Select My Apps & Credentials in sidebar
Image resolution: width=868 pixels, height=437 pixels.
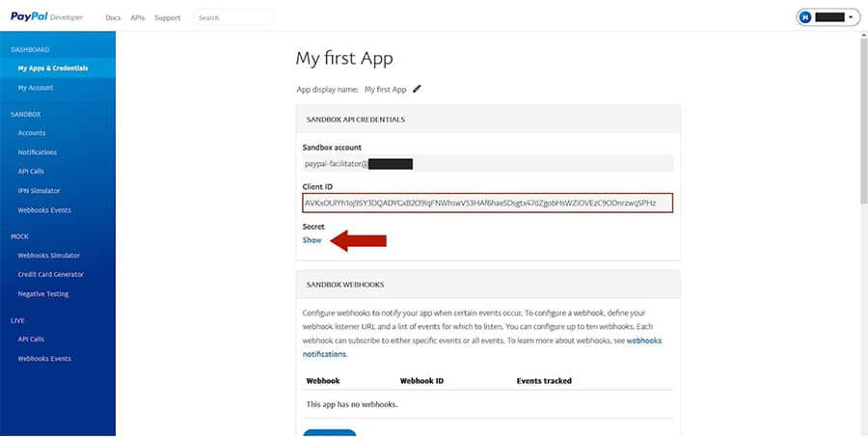click(x=53, y=68)
